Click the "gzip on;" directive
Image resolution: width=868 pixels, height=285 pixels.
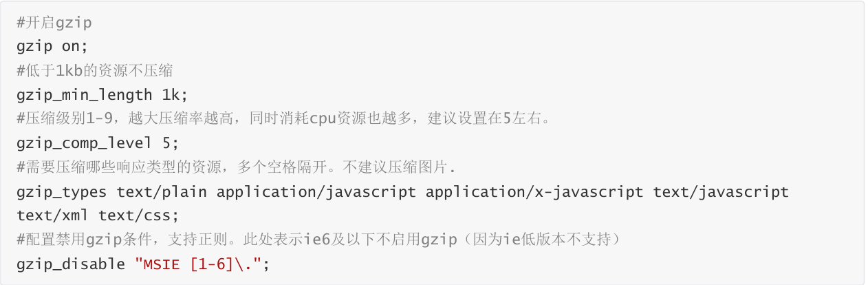(x=52, y=47)
